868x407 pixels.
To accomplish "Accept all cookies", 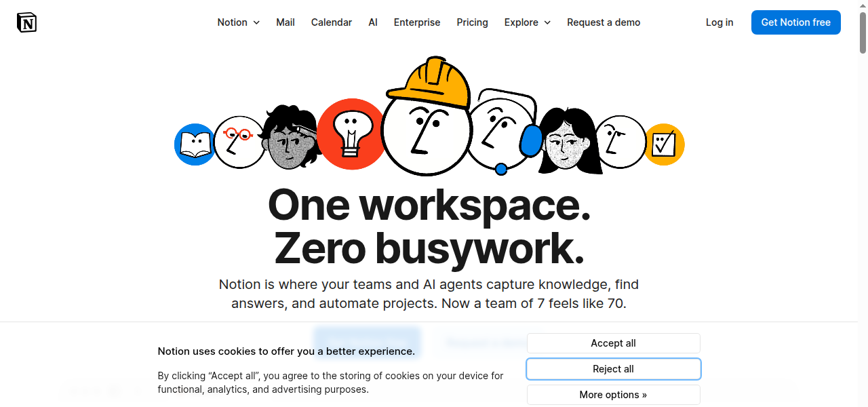I will [613, 343].
